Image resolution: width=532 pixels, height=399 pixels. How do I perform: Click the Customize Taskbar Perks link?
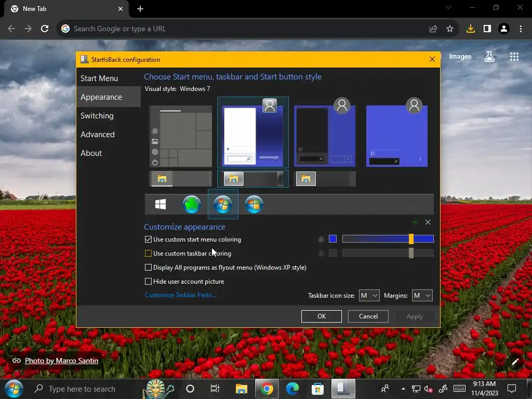point(180,295)
